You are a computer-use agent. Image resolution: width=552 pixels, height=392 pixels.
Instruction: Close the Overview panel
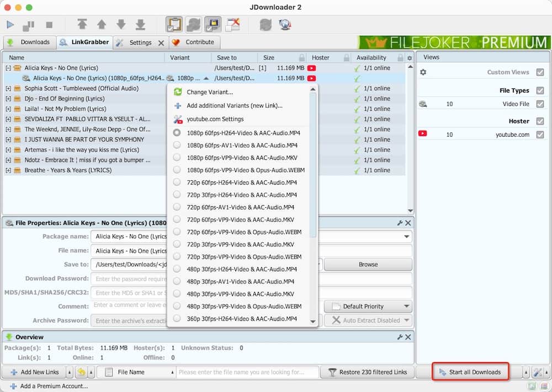coord(408,337)
